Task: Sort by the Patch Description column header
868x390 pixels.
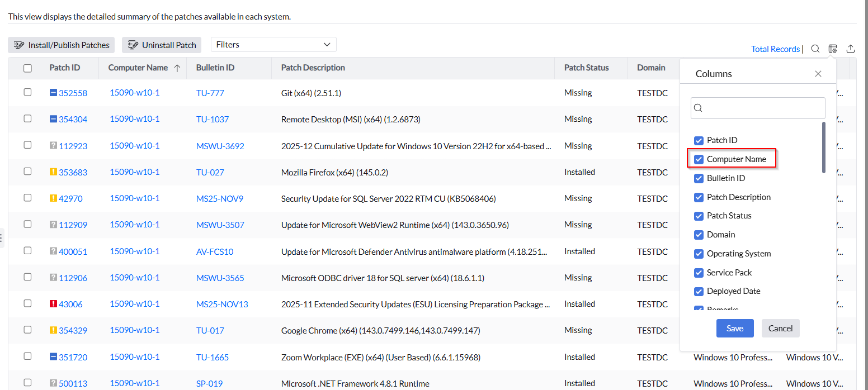Action: coord(313,68)
